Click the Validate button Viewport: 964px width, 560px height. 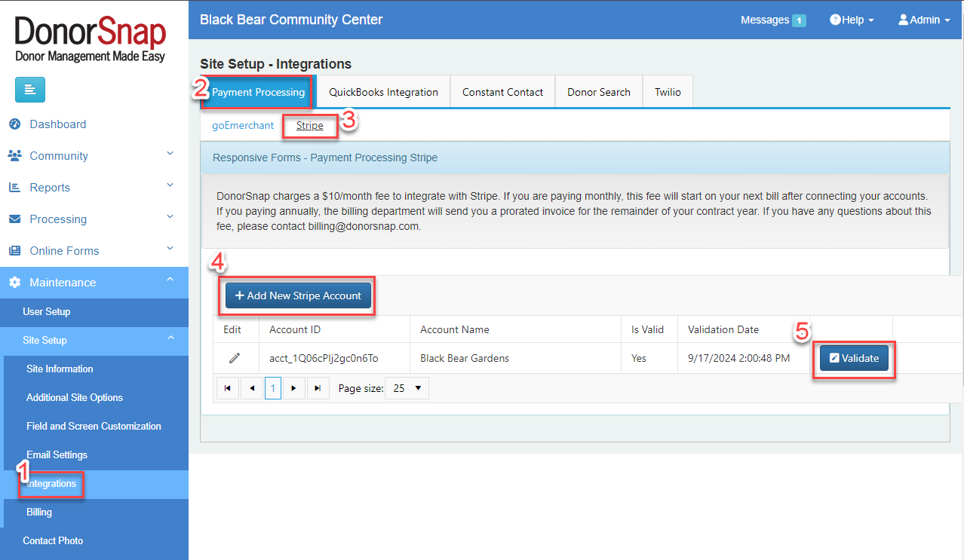854,359
